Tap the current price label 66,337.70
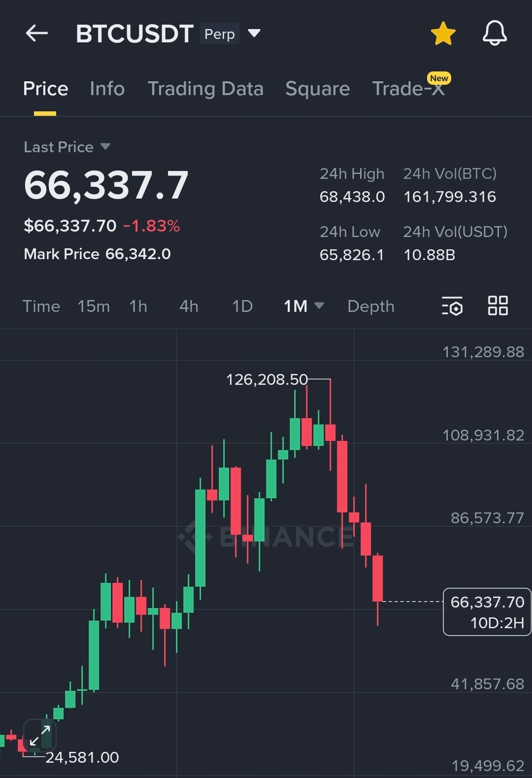 (x=487, y=602)
